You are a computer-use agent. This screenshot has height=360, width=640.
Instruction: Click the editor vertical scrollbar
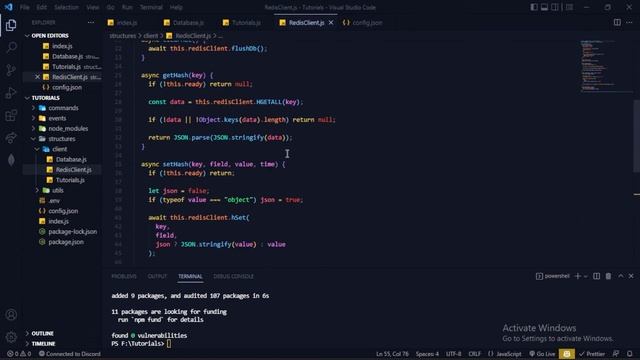point(636,137)
